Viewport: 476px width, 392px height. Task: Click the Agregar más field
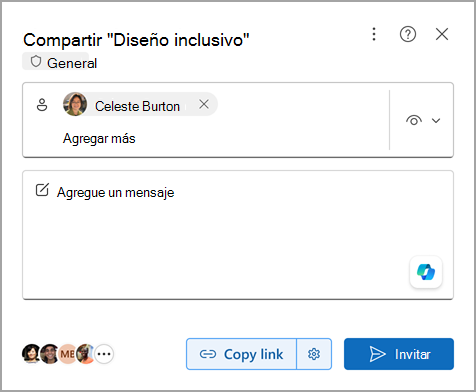coord(99,138)
